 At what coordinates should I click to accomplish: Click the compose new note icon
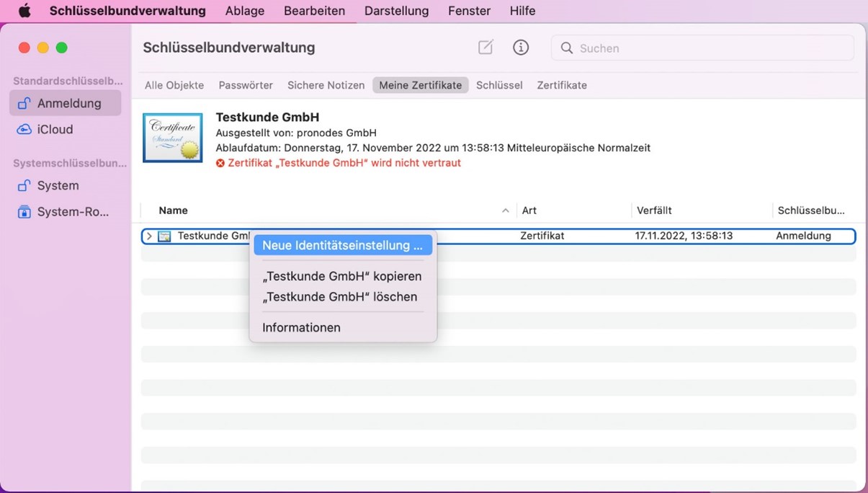coord(486,48)
